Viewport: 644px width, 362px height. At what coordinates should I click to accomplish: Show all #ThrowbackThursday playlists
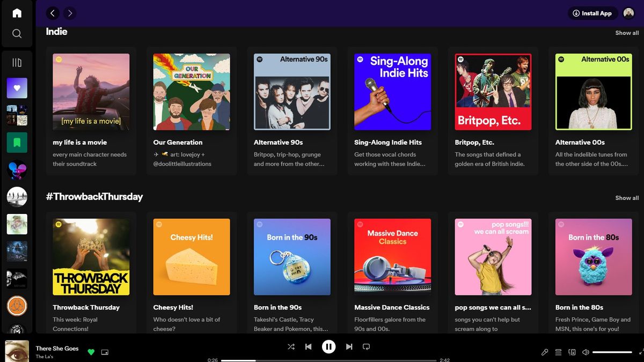point(627,198)
